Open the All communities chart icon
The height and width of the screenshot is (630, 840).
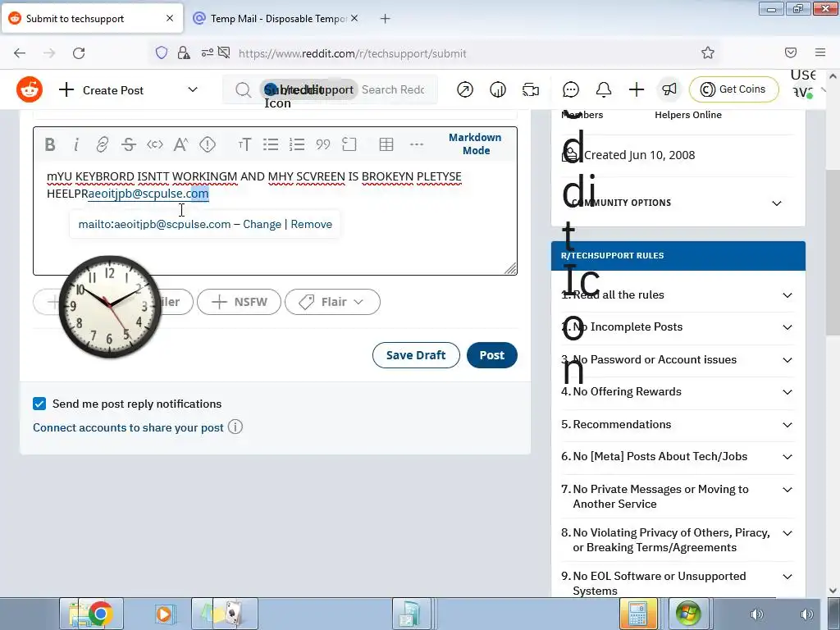(x=498, y=89)
